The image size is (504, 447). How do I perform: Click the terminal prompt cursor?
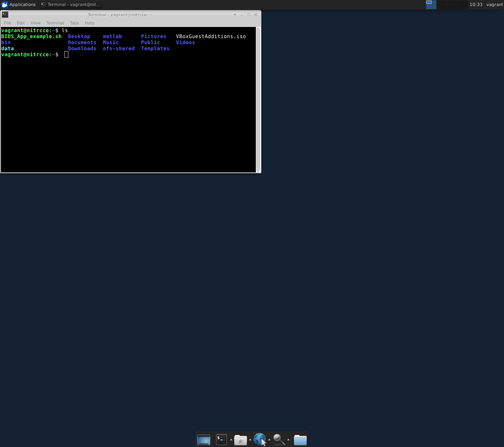pos(66,55)
